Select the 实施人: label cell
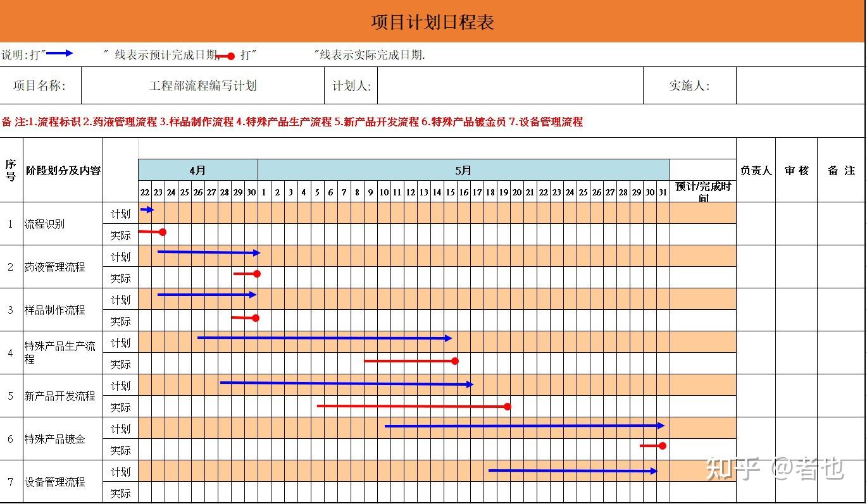 coord(690,86)
